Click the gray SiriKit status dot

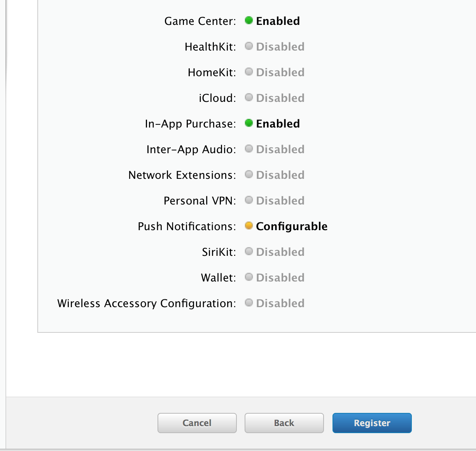(249, 252)
